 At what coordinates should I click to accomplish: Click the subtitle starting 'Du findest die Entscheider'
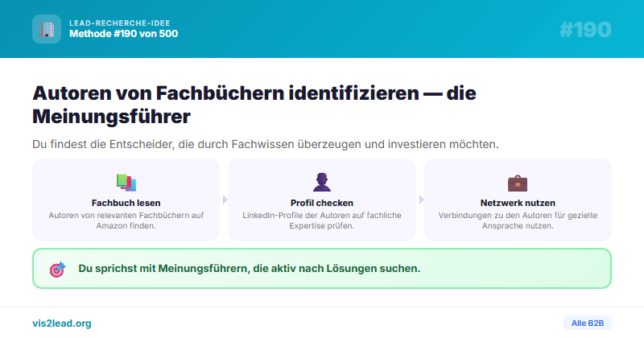coord(266,144)
